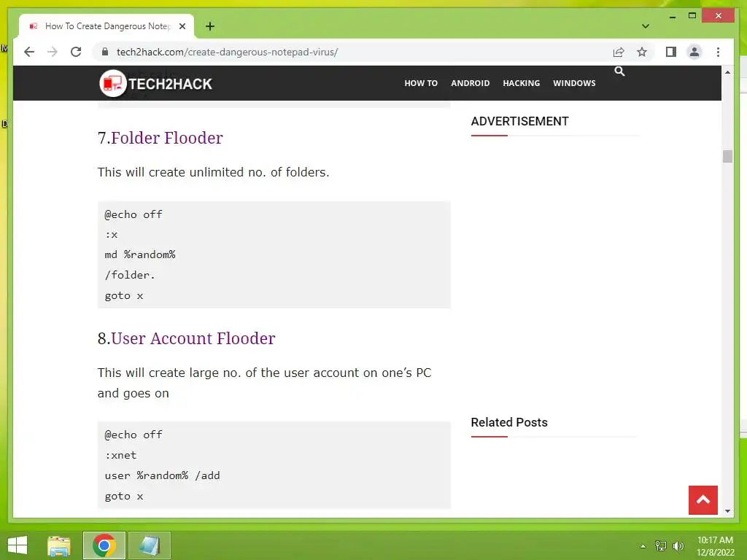Open the User Account Flooder heading link
The width and height of the screenshot is (747, 560).
tap(193, 338)
